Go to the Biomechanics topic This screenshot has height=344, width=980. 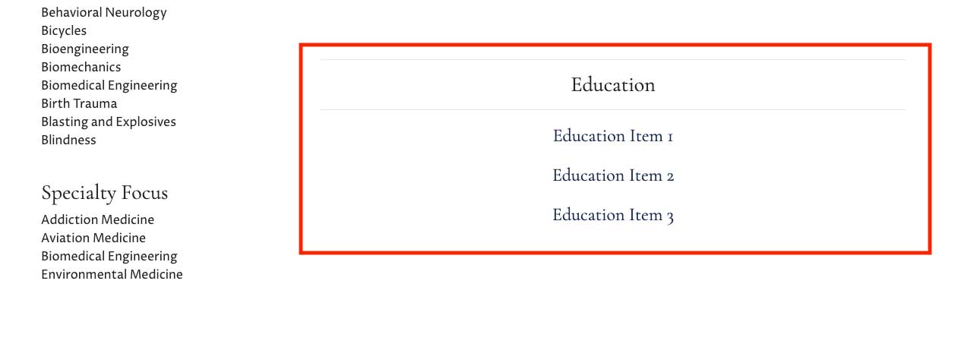(81, 68)
